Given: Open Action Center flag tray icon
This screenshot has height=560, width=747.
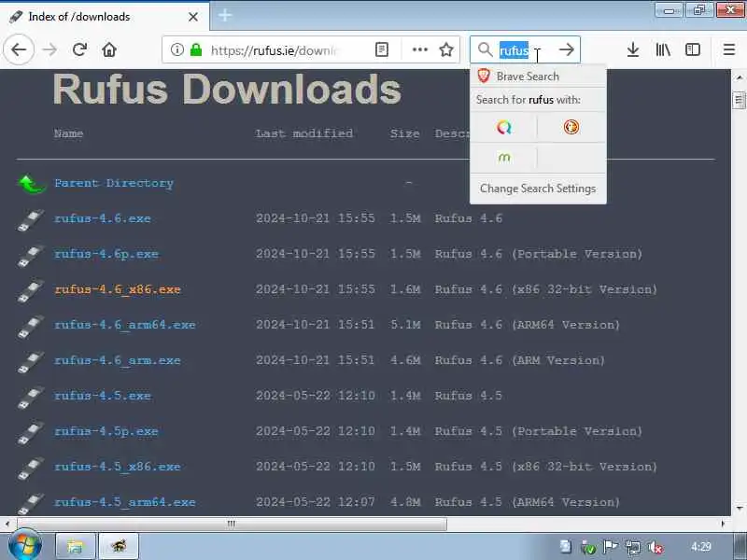Looking at the screenshot, I should tap(611, 547).
